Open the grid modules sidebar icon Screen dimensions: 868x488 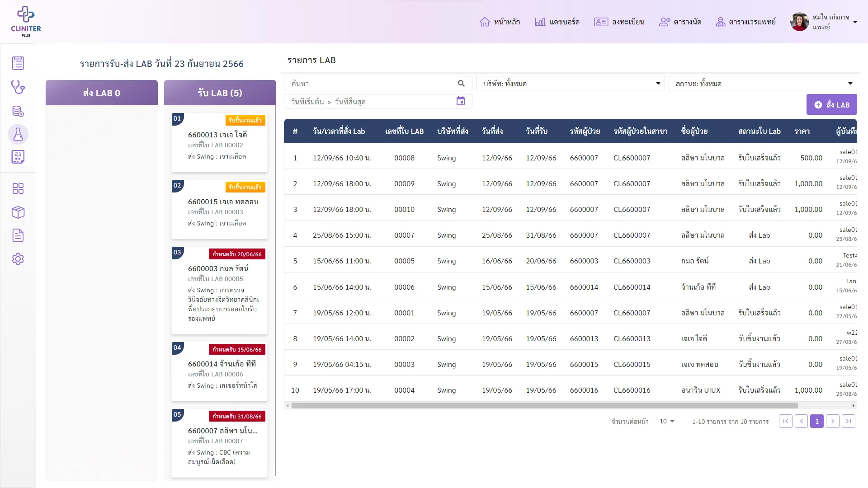pos(18,188)
